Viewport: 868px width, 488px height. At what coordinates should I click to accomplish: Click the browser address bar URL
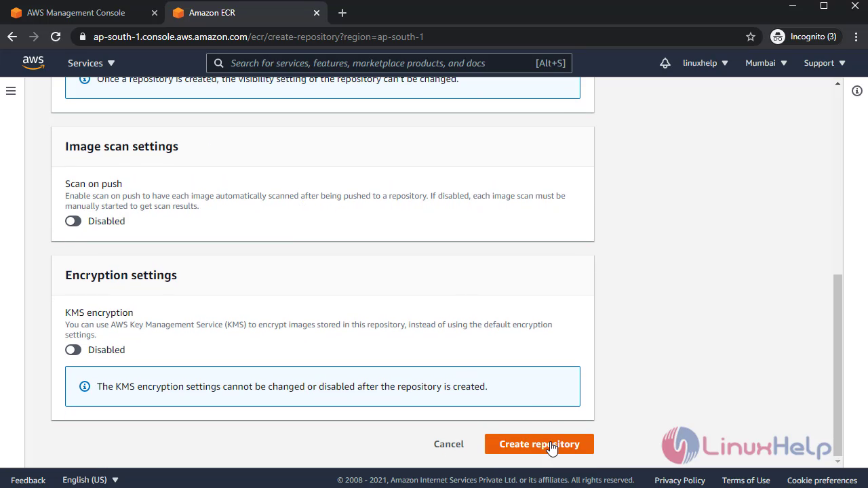click(258, 37)
